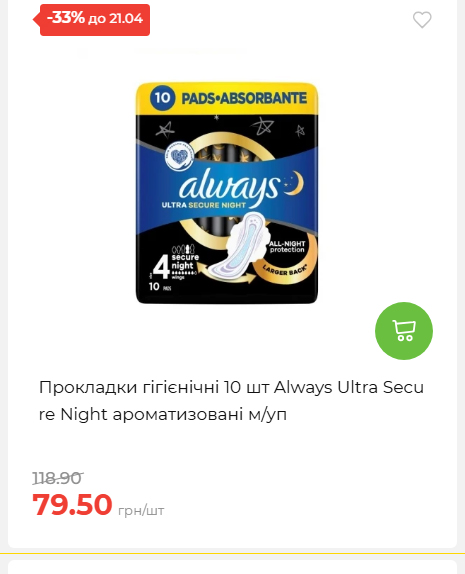Open the next product card below
The height and width of the screenshot is (574, 465).
232,567
